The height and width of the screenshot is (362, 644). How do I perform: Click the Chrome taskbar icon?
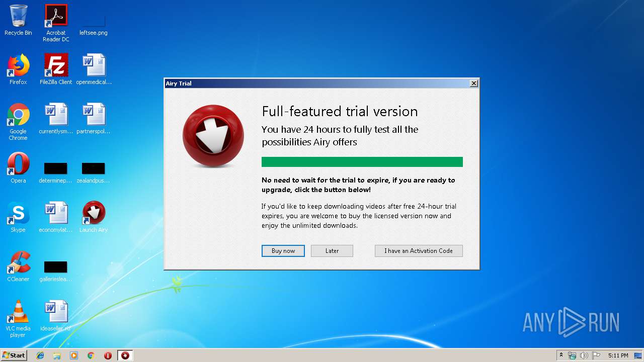pos(91,355)
